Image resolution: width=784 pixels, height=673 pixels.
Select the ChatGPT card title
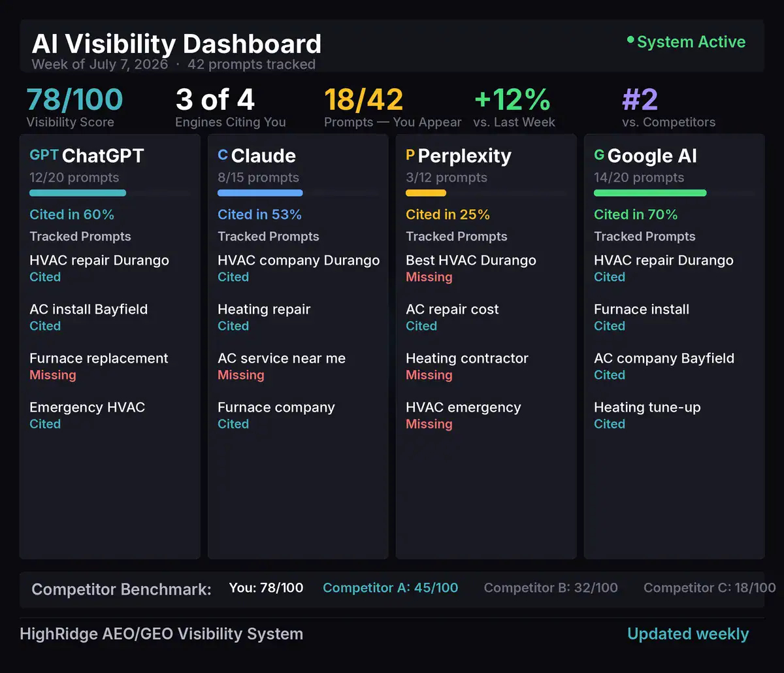pyautogui.click(x=103, y=156)
